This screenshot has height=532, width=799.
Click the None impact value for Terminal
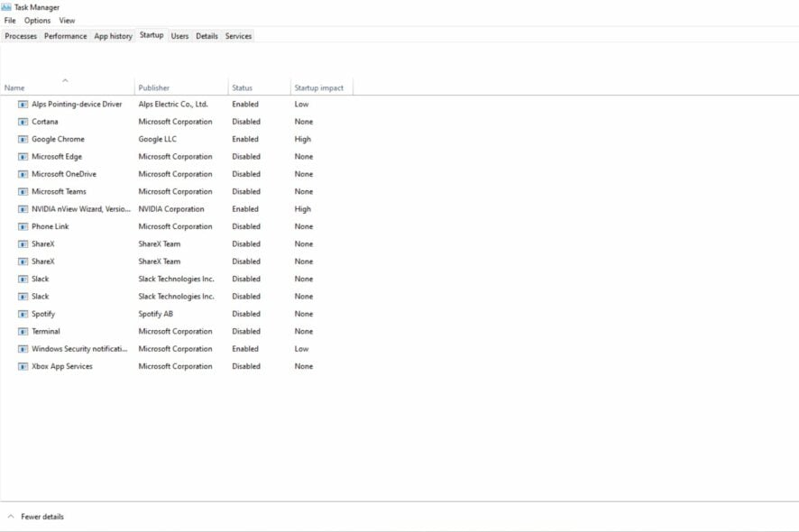coord(304,332)
